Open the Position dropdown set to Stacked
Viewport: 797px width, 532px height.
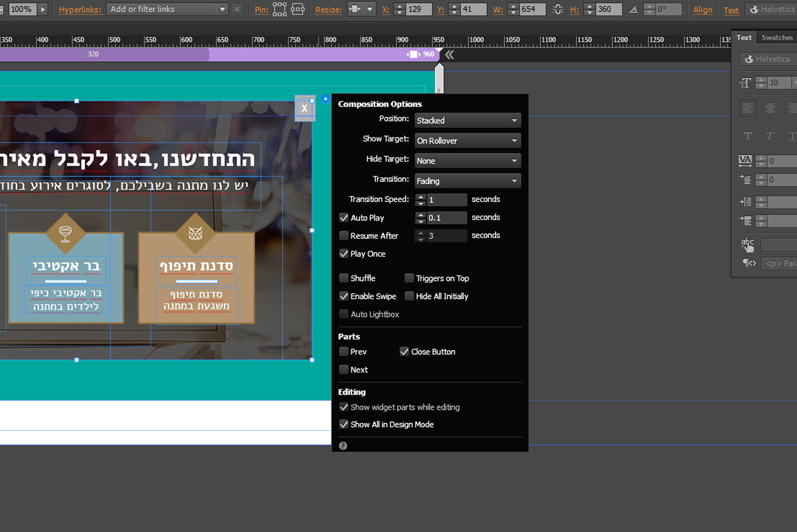click(467, 120)
